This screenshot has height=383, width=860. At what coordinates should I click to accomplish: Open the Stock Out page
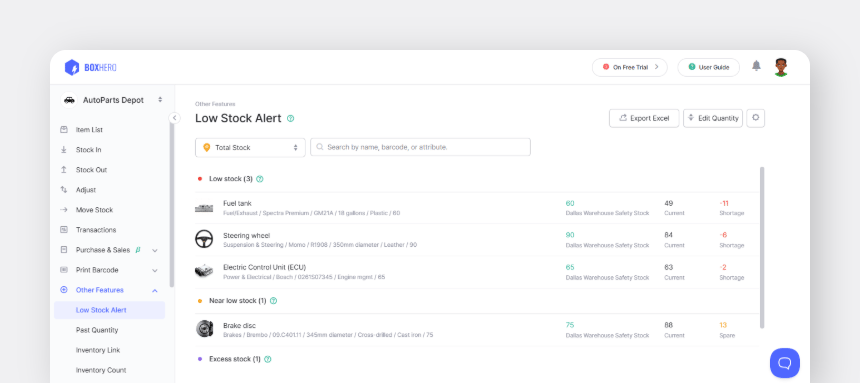tap(91, 170)
